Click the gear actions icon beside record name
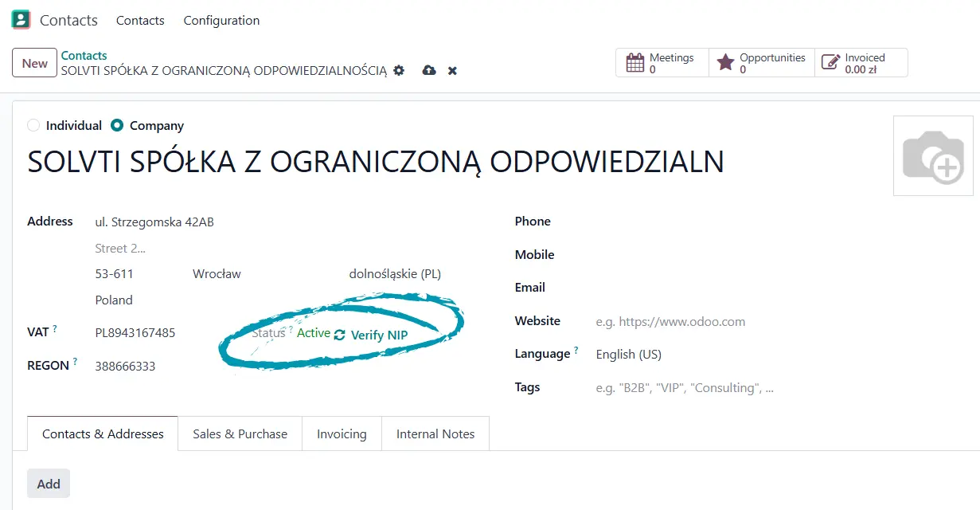Screen dimensions: 980x510 [x=399, y=70]
